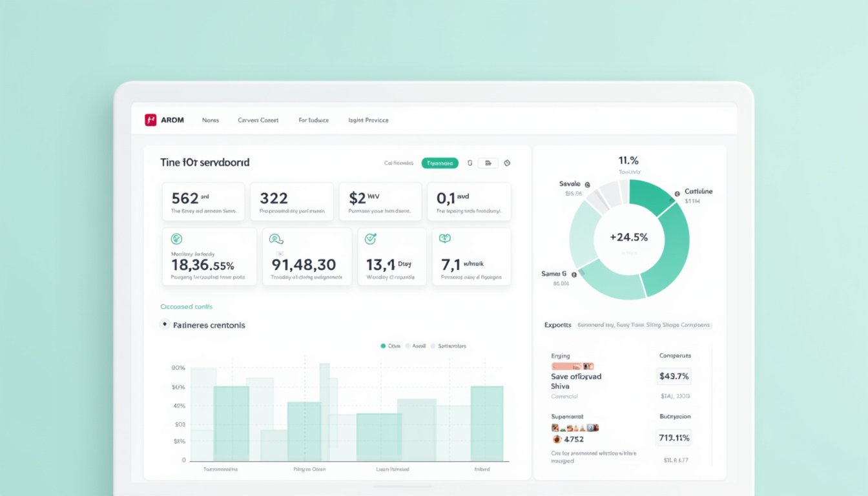The height and width of the screenshot is (496, 868).
Task: Select the For tudwce nav tab
Action: [x=313, y=119]
